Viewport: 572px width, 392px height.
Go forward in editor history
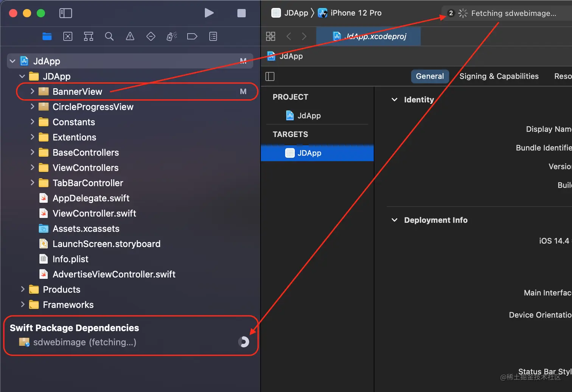304,36
